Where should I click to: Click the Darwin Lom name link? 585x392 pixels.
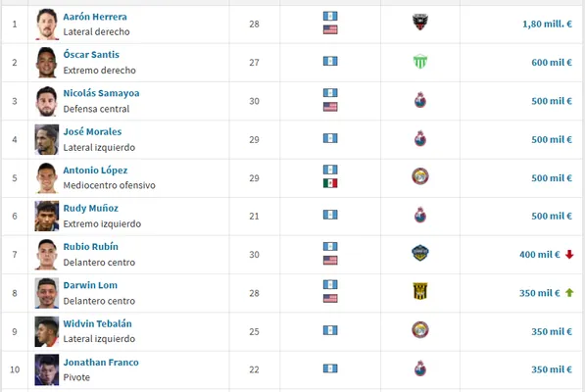click(90, 285)
